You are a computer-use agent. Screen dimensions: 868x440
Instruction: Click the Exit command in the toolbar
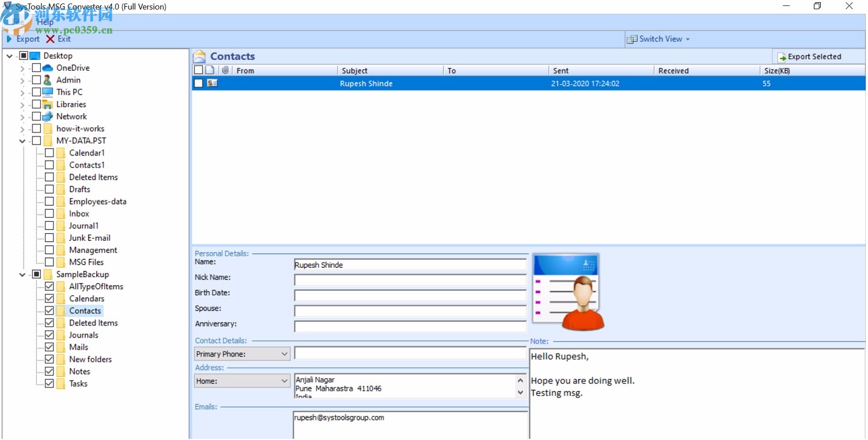pos(63,39)
